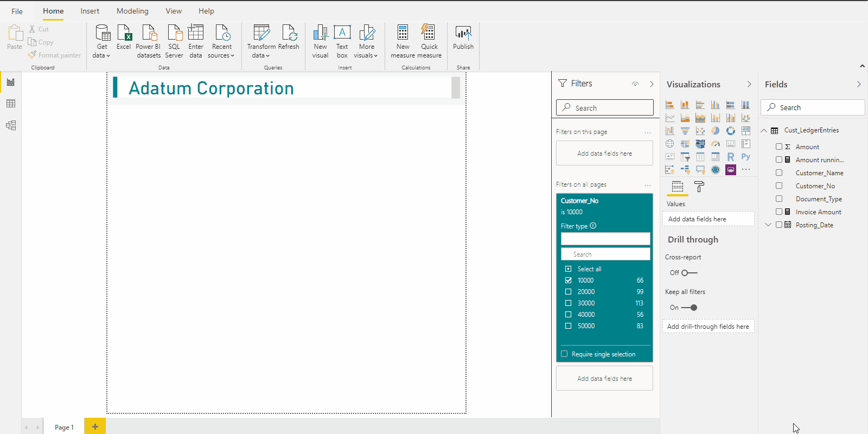This screenshot has width=868, height=434.
Task: Open the More visuals dropdown
Action: click(x=366, y=42)
